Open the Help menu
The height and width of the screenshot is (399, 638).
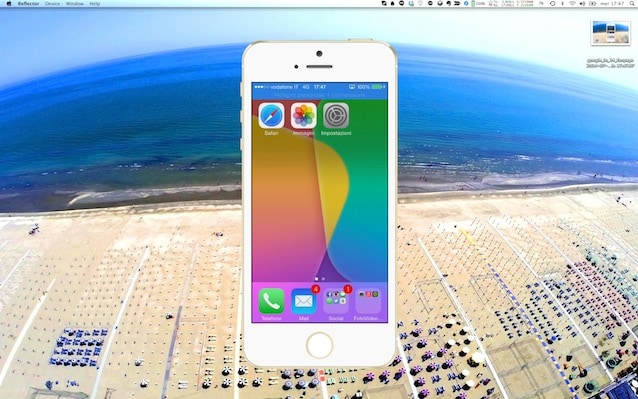[94, 4]
